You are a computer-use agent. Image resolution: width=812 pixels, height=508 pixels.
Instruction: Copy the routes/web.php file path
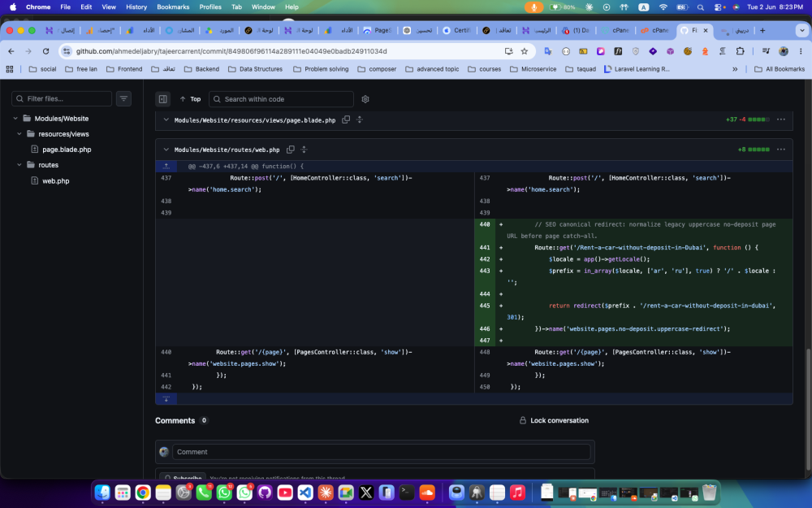291,150
